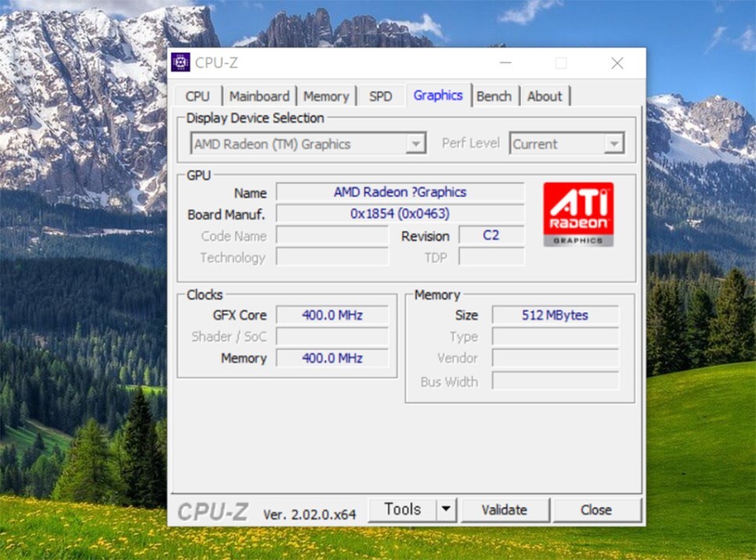Click the 'Board Manuf.' label
The width and height of the screenshot is (756, 560).
[226, 214]
